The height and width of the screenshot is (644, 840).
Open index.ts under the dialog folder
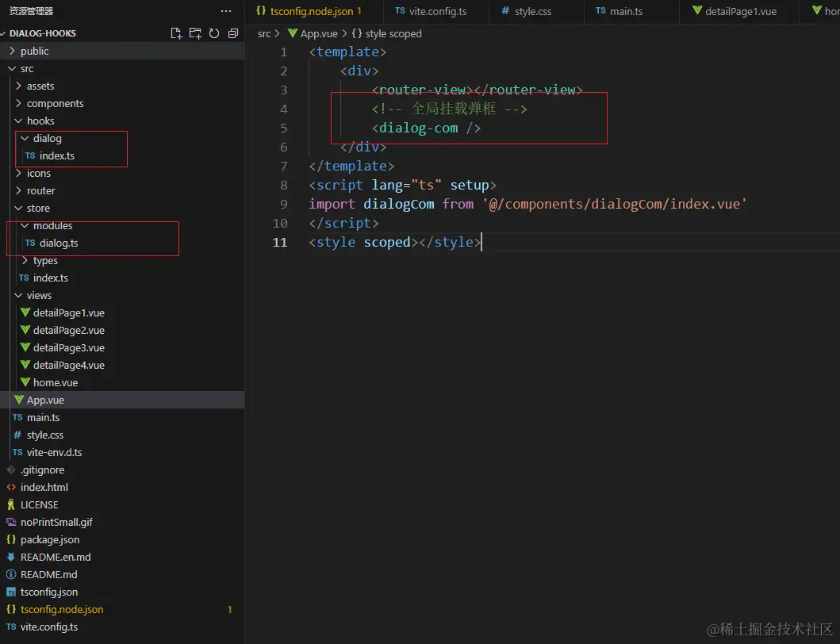(122, 155)
